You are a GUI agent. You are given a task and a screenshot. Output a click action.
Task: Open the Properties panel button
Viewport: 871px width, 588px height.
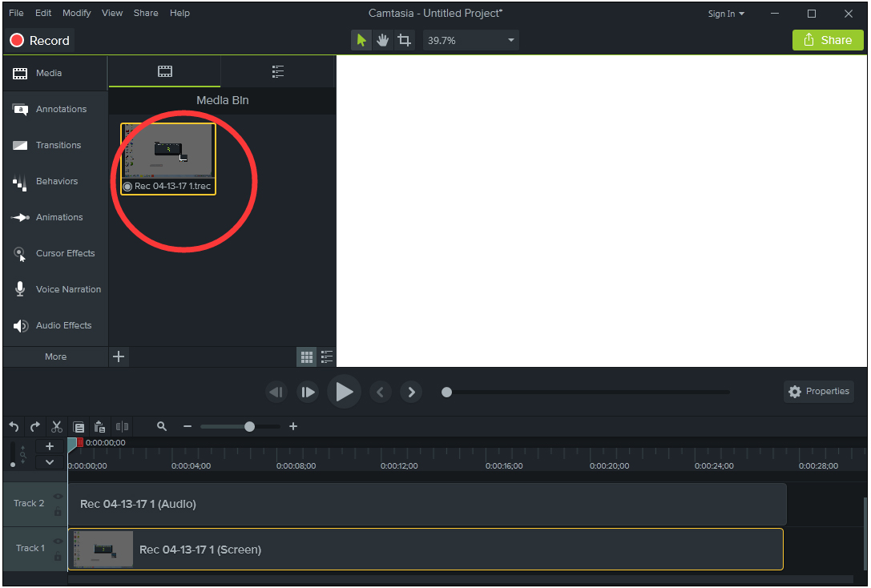tap(819, 392)
